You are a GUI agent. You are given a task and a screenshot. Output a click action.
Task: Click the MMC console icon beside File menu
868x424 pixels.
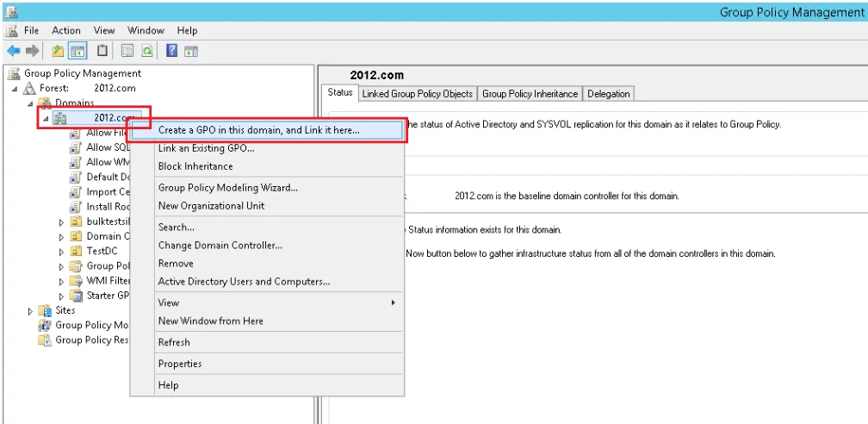[11, 30]
